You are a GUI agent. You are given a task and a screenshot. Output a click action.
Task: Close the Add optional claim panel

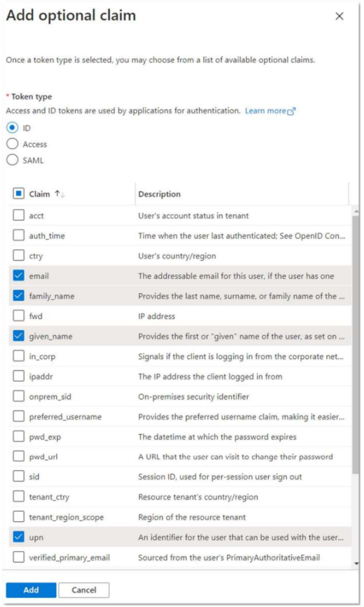tap(339, 16)
